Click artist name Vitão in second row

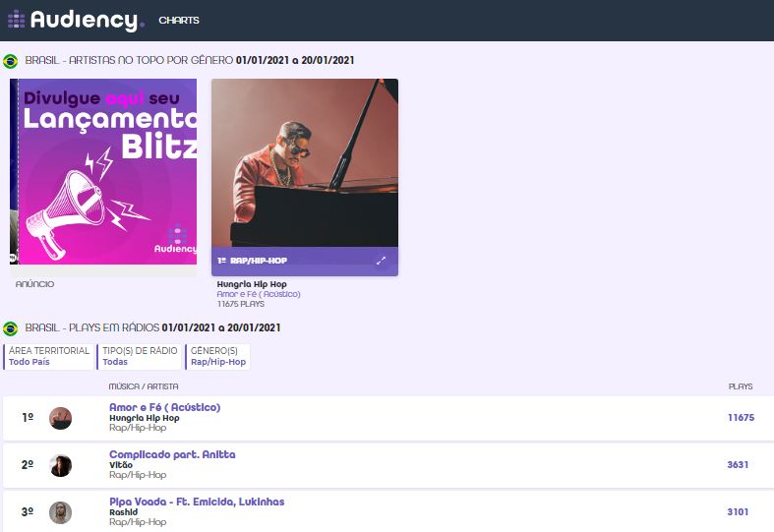click(x=121, y=465)
